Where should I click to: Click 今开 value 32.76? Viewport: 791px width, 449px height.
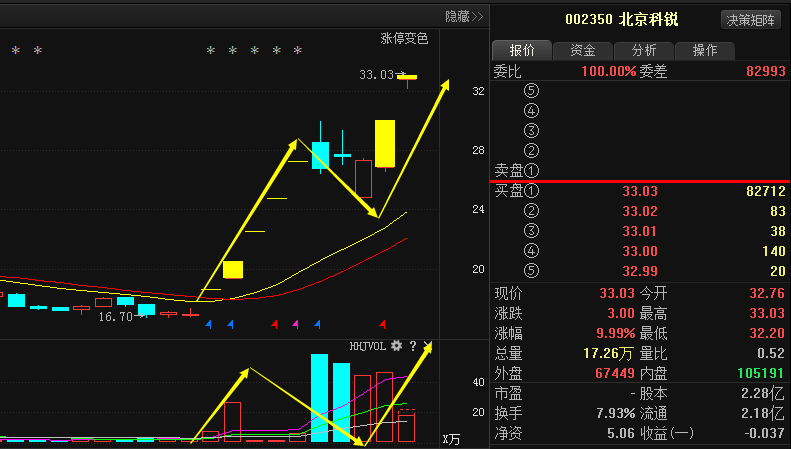click(x=767, y=293)
